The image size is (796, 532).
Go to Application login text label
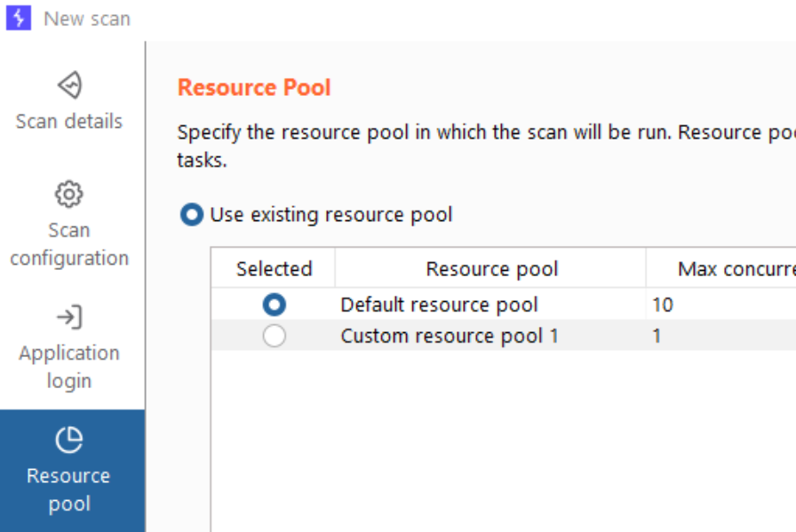[x=69, y=367]
